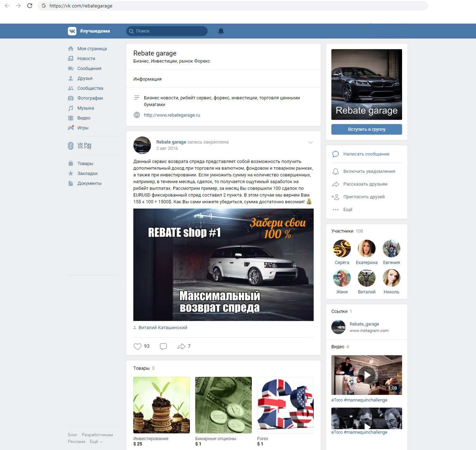
Task: Join the group with Вступить в группу
Action: [367, 129]
